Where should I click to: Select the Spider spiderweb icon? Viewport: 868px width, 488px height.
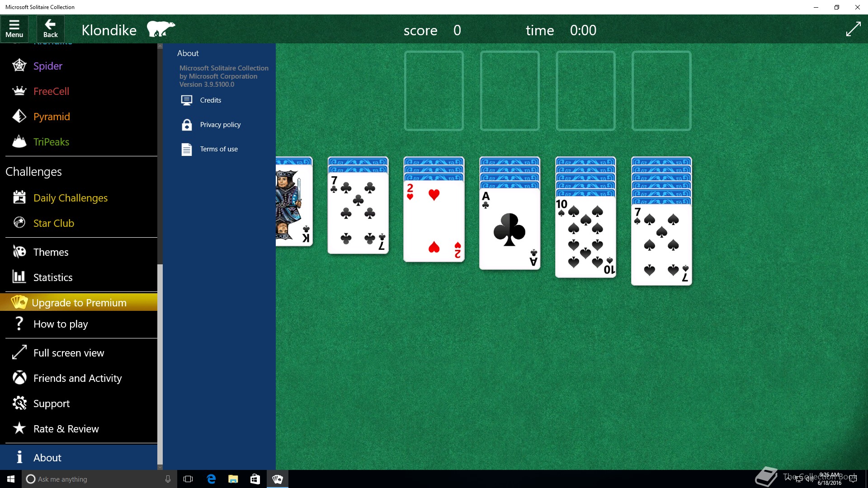[19, 66]
